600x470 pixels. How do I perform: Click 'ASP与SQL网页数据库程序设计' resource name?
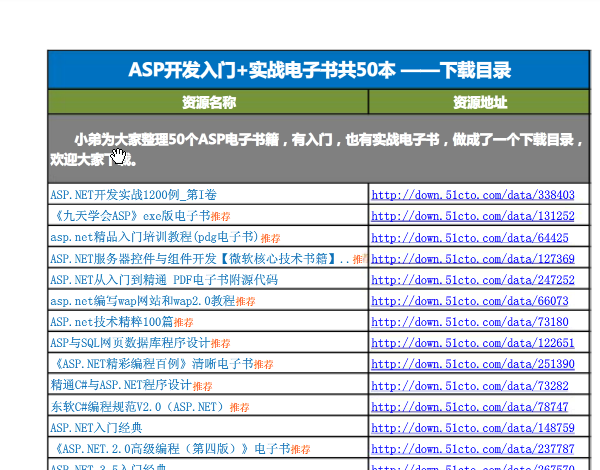130,343
